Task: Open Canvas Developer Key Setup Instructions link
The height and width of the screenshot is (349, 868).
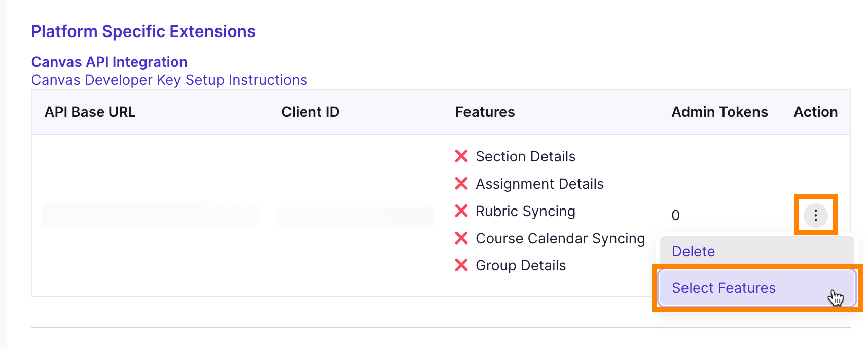Action: click(x=169, y=80)
